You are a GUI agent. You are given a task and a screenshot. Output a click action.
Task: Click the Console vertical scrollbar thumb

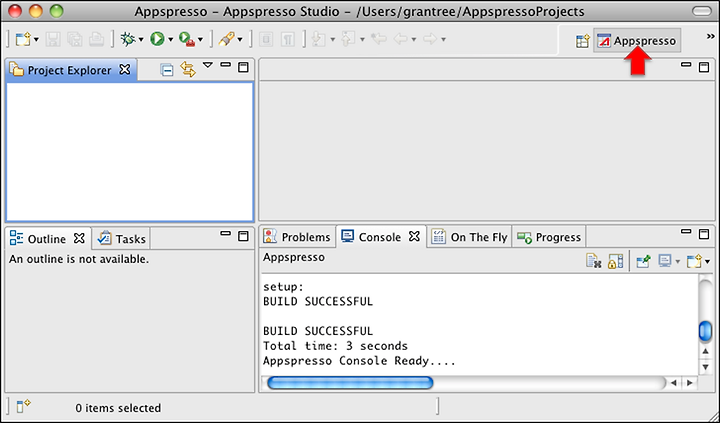tap(705, 331)
